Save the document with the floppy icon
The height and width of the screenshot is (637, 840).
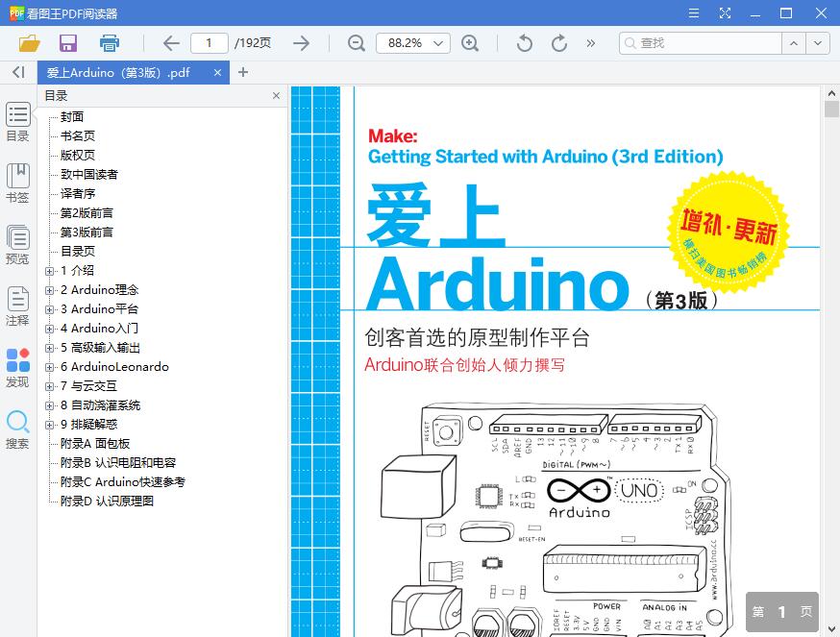pos(68,43)
